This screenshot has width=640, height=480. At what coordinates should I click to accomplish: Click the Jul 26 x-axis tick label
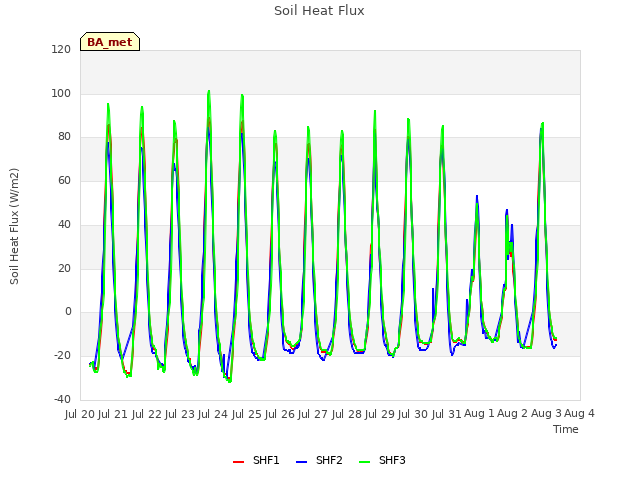[280, 414]
